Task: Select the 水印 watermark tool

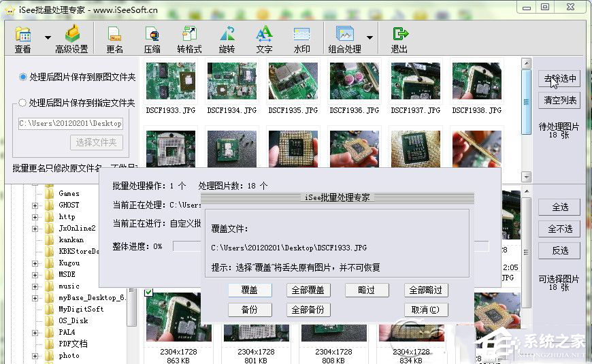Action: coord(301,40)
